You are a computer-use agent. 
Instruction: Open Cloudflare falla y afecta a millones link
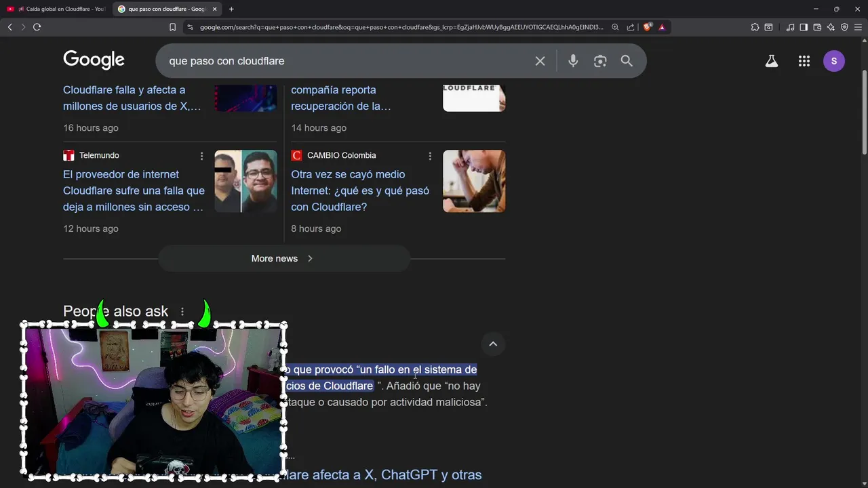(132, 98)
